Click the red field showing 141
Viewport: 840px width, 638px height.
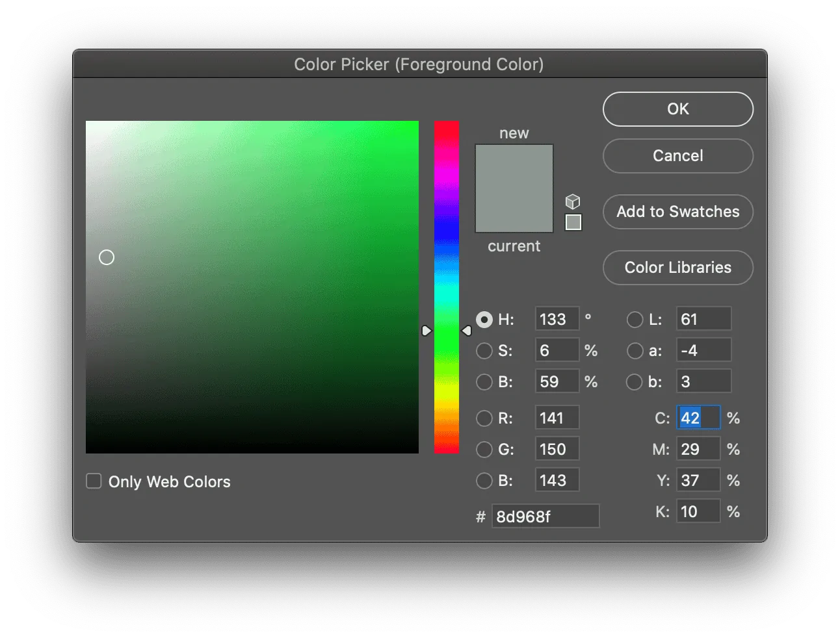point(557,418)
